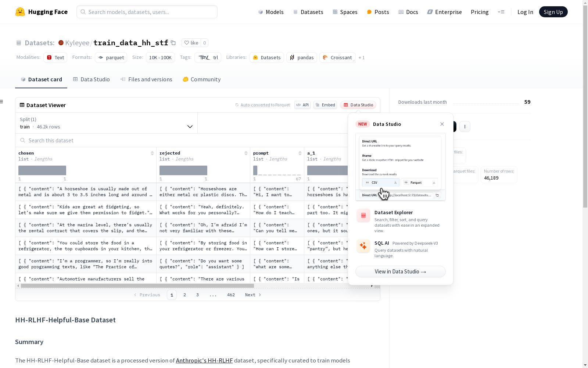Viewport: 588px width, 368px height.
Task: Sort by the chosen column
Action: pyautogui.click(x=152, y=153)
